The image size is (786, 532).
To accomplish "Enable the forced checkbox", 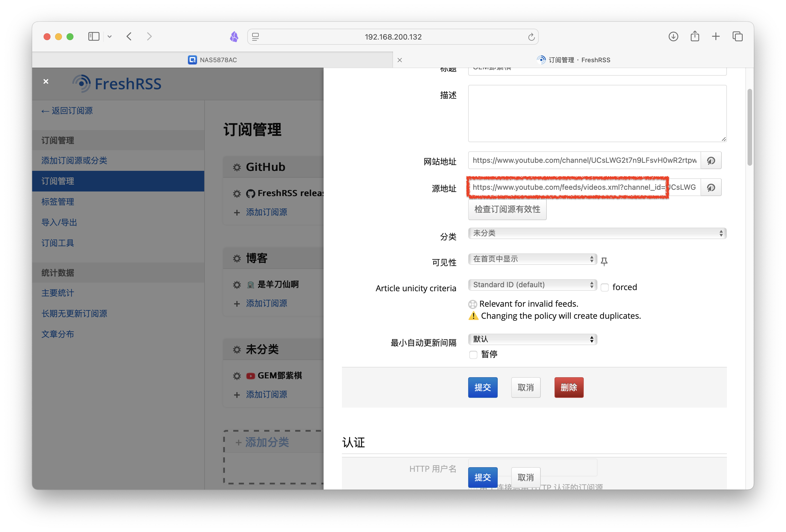I will [x=605, y=287].
